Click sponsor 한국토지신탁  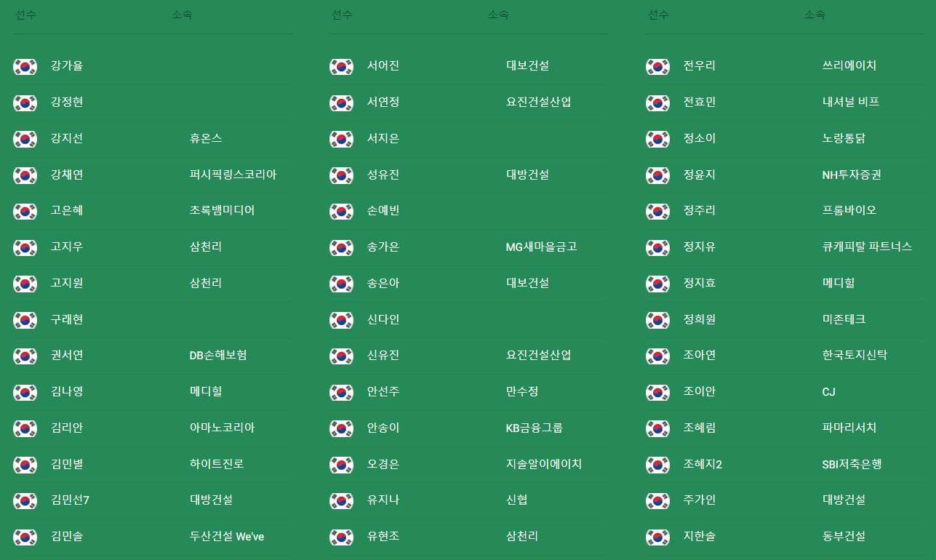point(855,355)
